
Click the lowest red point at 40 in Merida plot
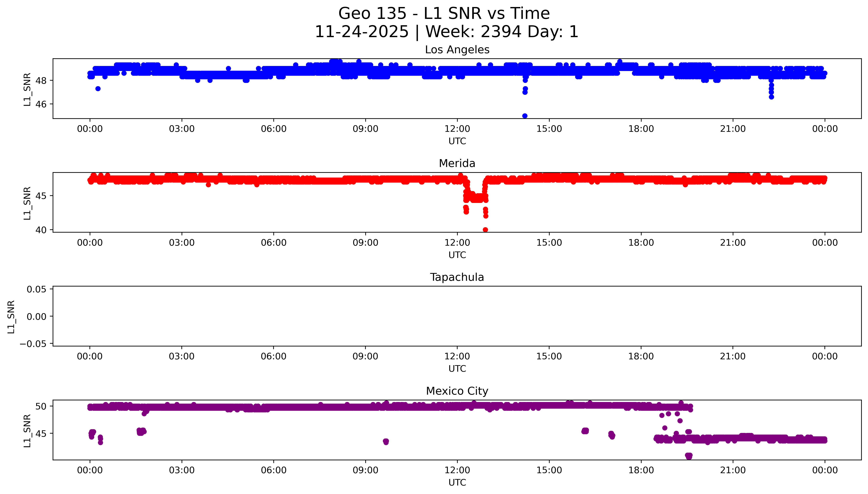(485, 230)
